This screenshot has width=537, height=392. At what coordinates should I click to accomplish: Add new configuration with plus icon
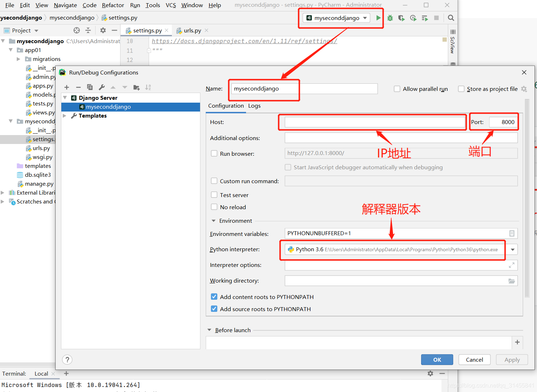pos(67,87)
